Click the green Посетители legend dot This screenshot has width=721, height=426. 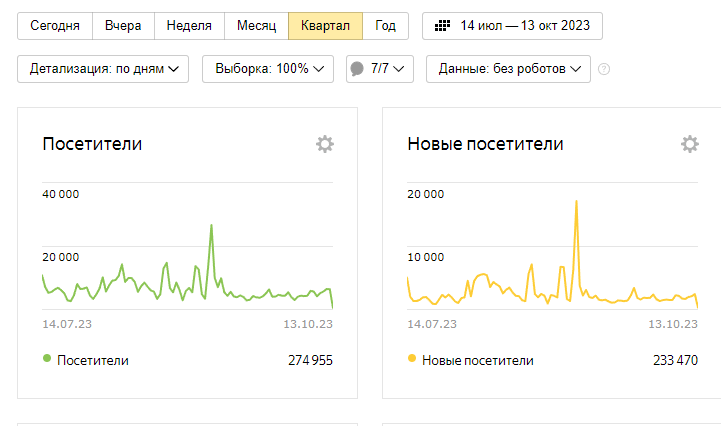point(47,360)
